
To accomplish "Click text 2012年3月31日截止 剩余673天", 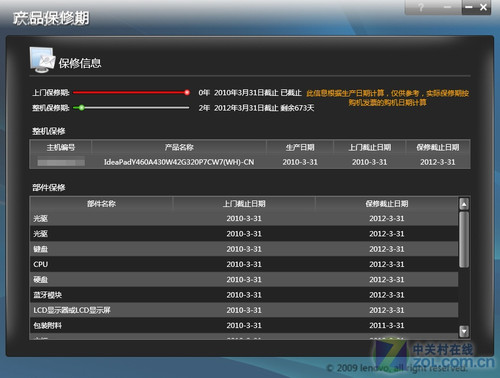I will point(264,108).
